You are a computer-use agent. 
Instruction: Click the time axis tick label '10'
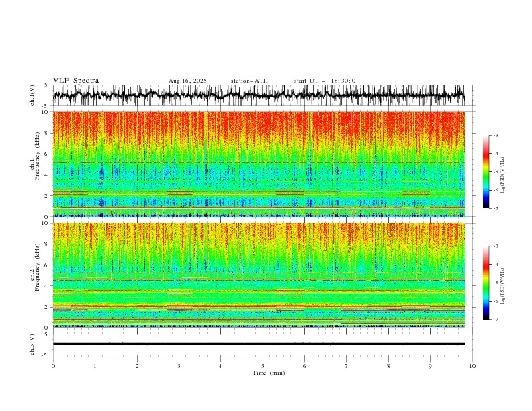click(472, 366)
